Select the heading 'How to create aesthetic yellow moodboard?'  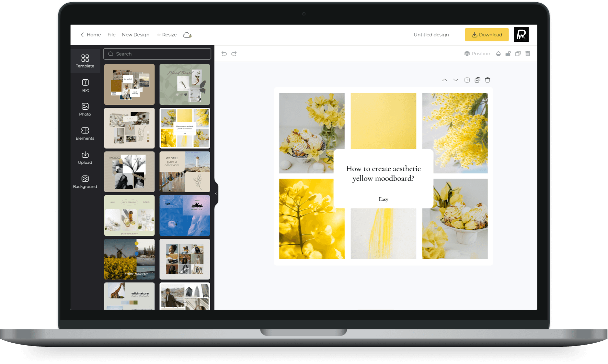tap(383, 173)
